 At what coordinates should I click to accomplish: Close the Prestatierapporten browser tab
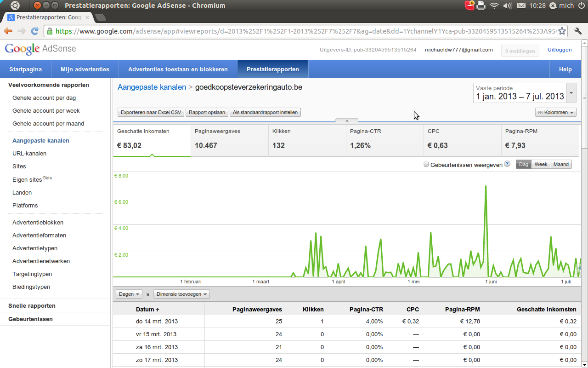coord(87,17)
